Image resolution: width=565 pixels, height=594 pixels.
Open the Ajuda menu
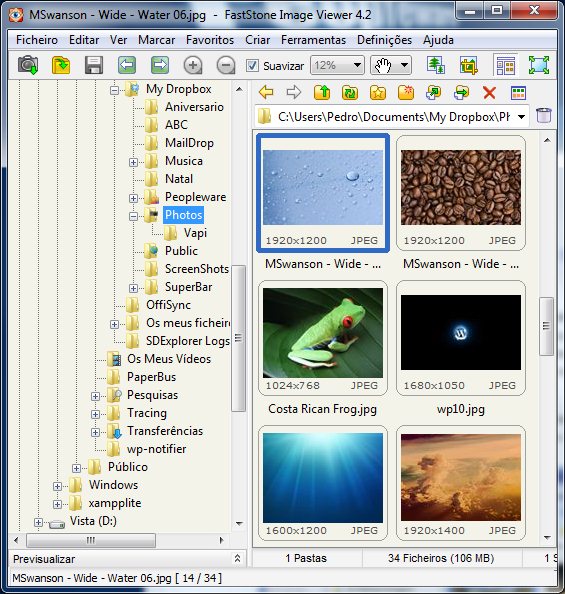coord(438,40)
